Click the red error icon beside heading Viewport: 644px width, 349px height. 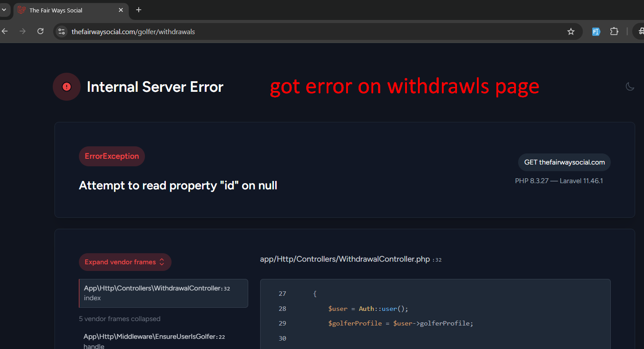coord(66,86)
